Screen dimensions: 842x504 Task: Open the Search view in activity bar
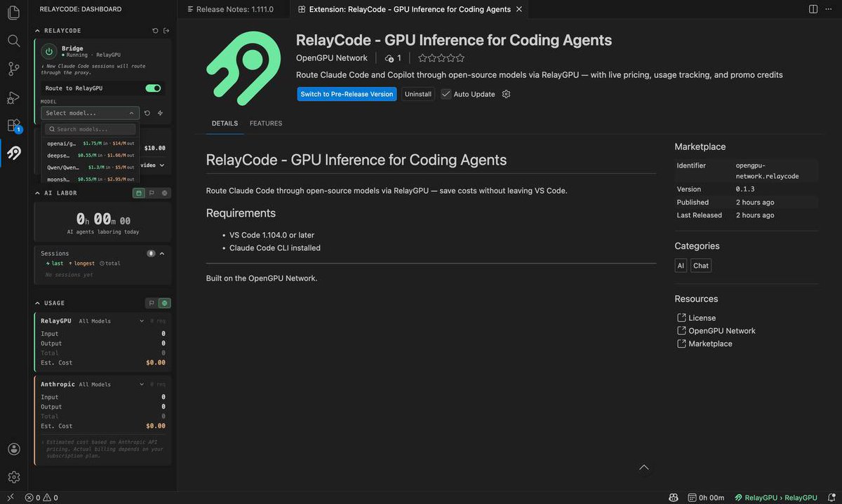(x=13, y=41)
